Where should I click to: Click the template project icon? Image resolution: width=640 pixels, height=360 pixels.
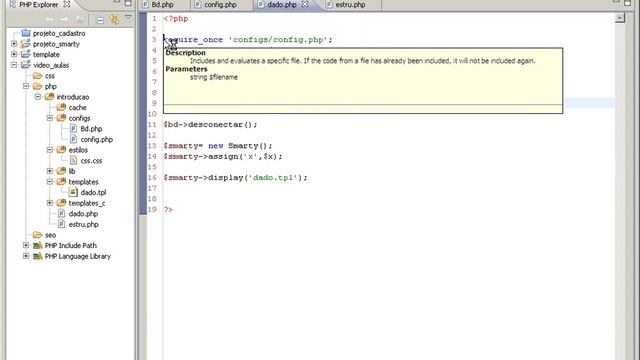(x=26, y=54)
